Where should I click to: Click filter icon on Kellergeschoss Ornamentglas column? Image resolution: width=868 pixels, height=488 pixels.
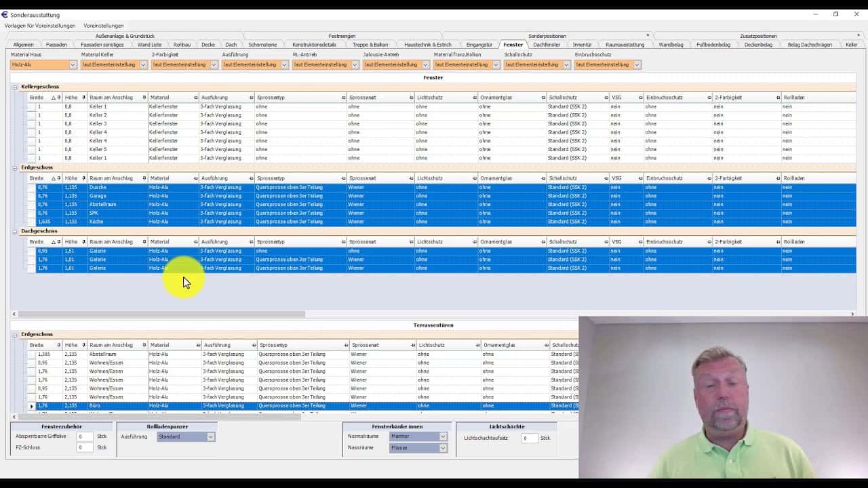click(x=543, y=98)
